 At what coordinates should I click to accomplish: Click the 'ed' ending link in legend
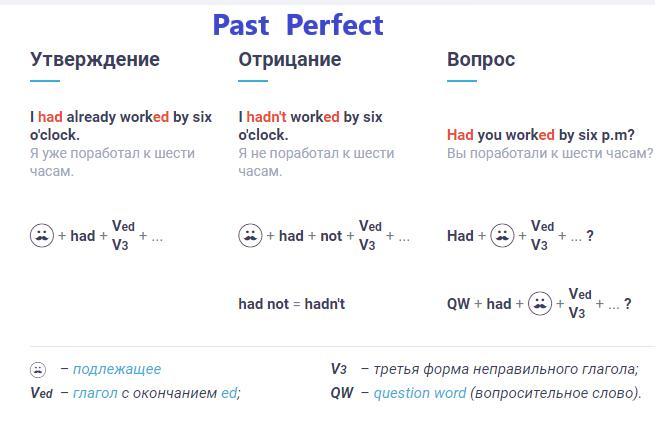[229, 393]
